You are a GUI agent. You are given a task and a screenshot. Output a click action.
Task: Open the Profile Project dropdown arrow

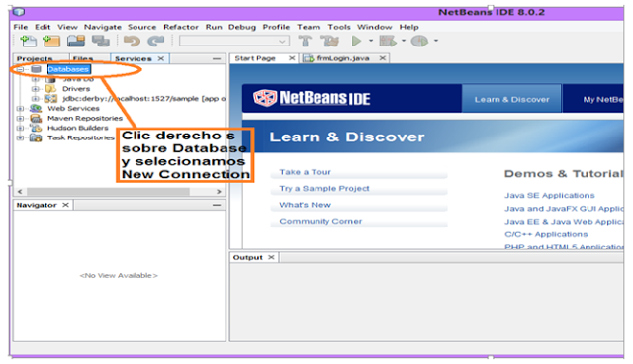point(436,41)
